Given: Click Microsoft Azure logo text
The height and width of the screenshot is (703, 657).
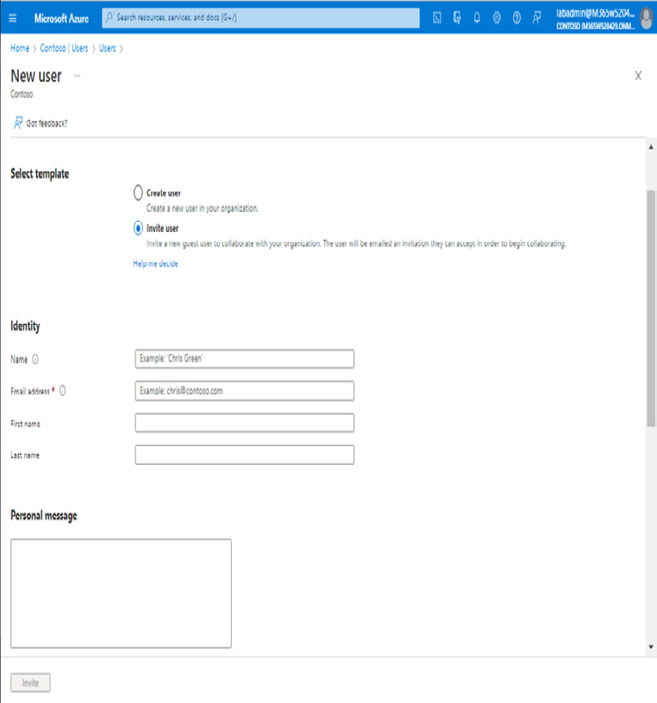Looking at the screenshot, I should (x=61, y=18).
